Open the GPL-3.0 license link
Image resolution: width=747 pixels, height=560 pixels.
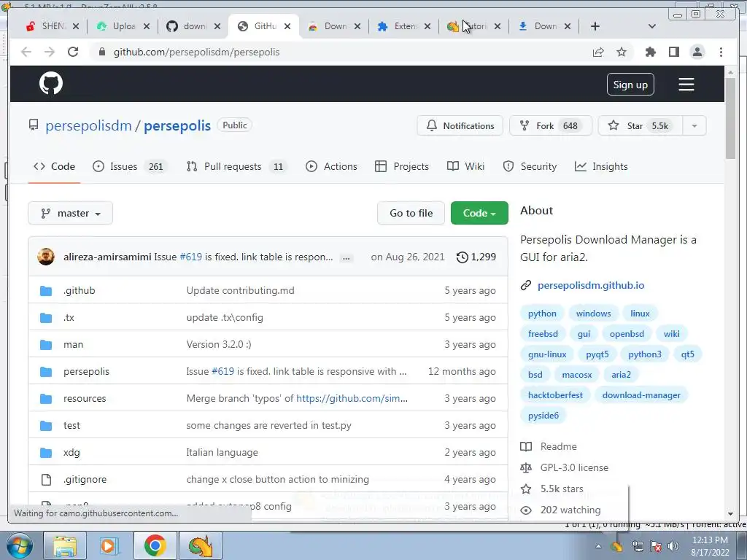574,467
